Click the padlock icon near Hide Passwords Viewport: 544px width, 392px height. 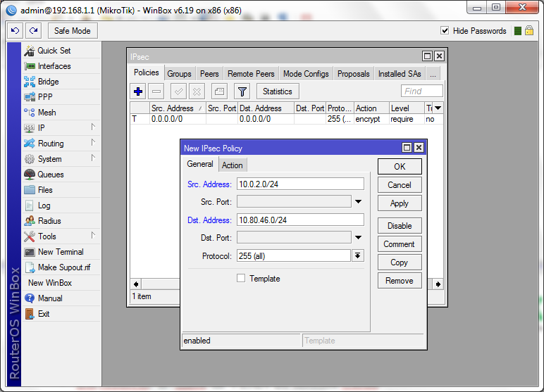tap(528, 30)
